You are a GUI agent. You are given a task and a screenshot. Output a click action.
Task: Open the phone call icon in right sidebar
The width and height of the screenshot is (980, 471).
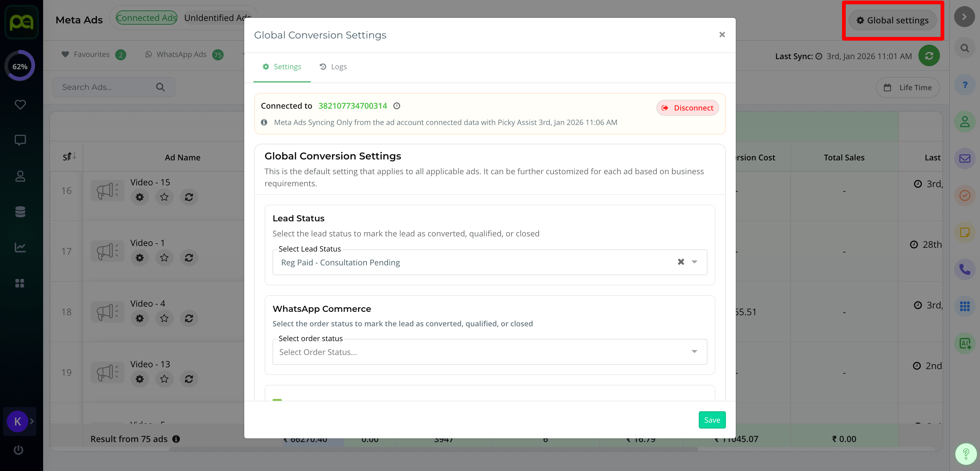tap(964, 270)
